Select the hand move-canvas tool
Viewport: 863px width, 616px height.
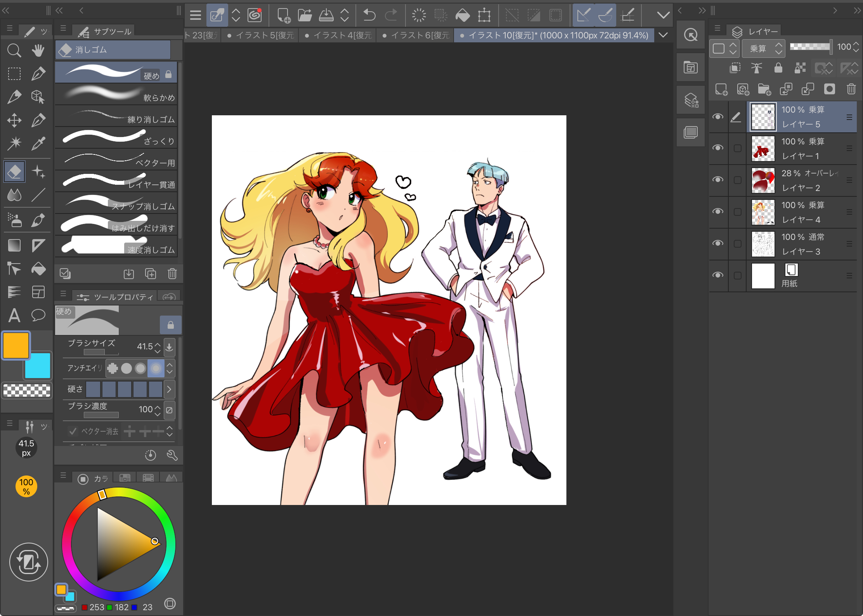coord(38,50)
